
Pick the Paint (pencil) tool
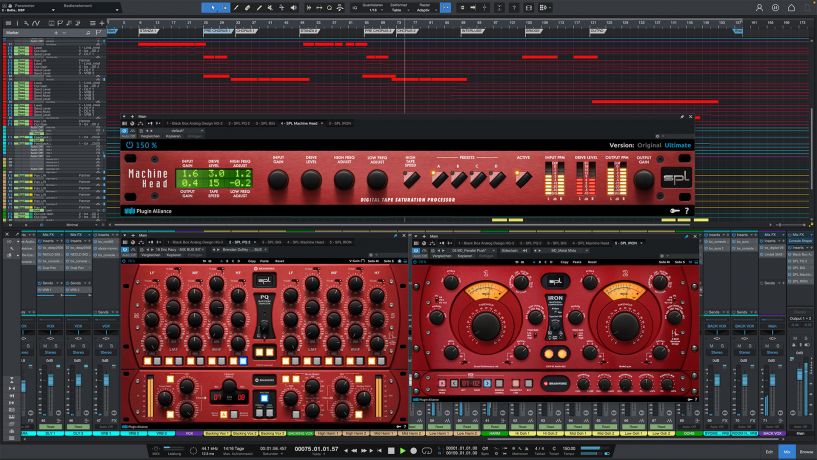click(236, 8)
